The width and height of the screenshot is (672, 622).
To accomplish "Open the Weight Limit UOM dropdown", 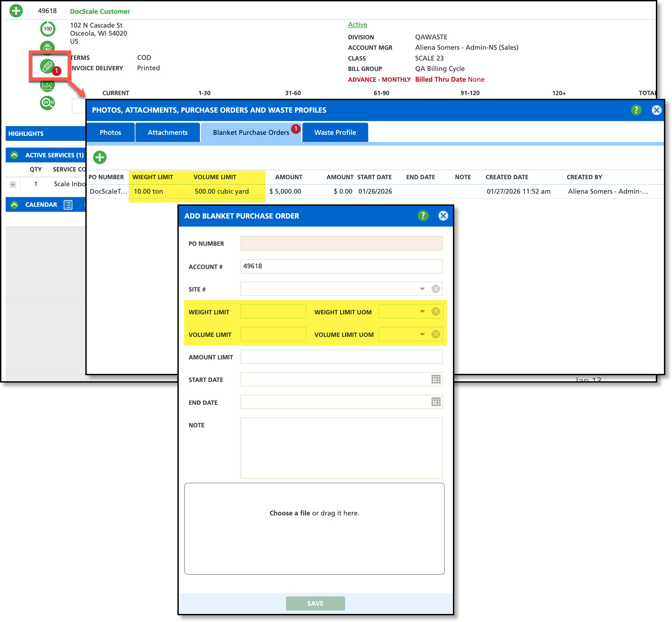I will tap(422, 312).
